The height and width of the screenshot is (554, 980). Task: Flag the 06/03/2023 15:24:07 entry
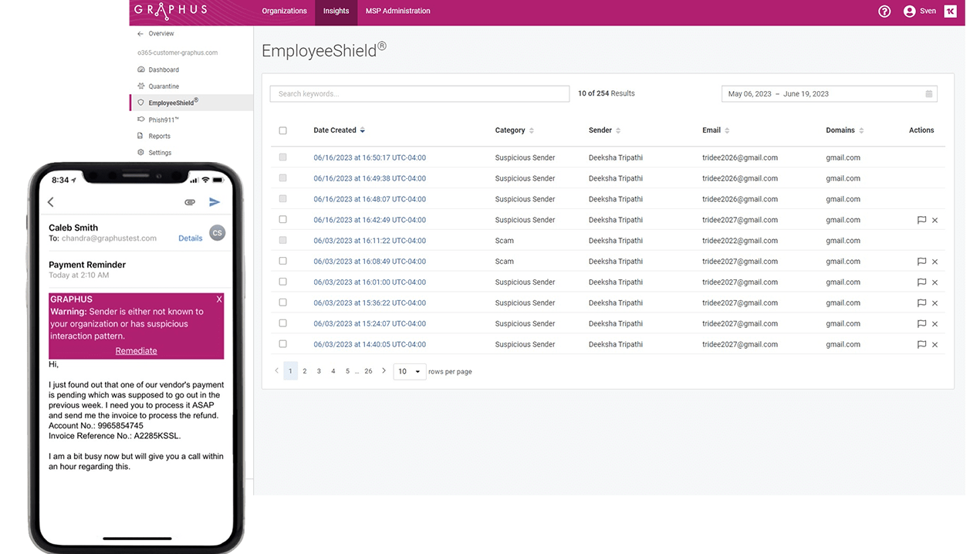tap(921, 324)
